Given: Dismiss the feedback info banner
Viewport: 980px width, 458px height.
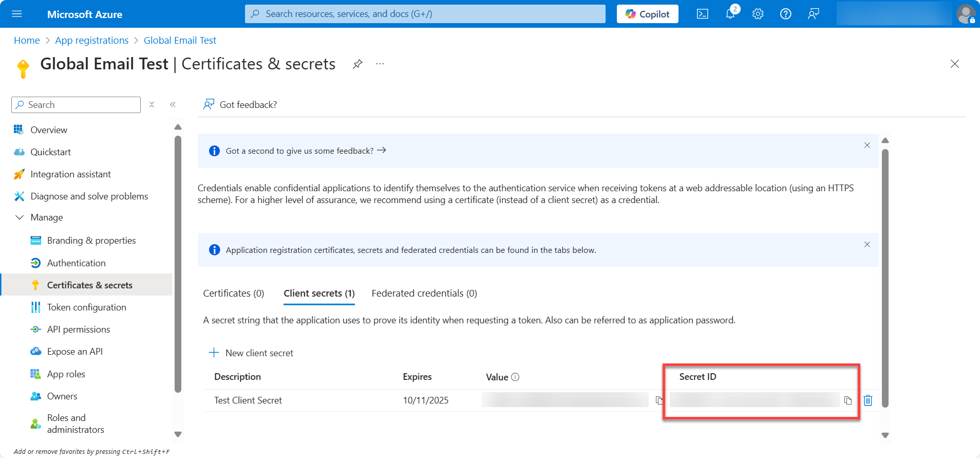Looking at the screenshot, I should [867, 145].
